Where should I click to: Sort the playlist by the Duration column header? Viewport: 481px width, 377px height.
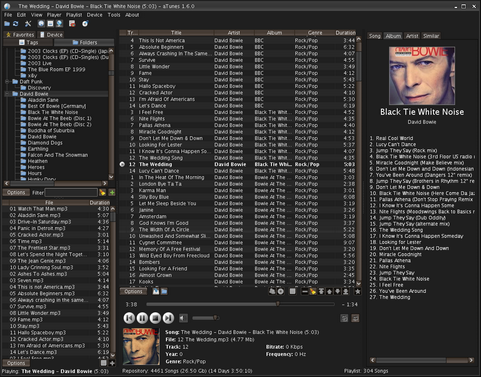tap(345, 33)
